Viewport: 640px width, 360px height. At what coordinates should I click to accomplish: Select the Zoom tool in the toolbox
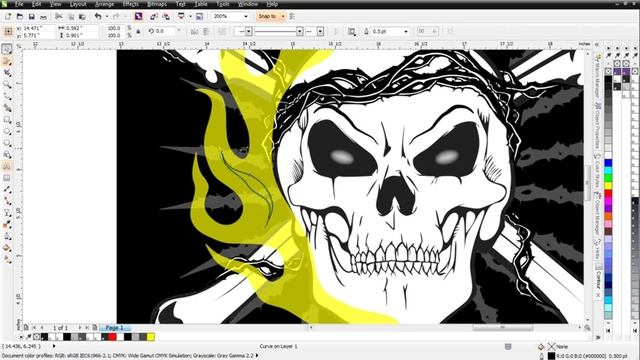coord(7,84)
